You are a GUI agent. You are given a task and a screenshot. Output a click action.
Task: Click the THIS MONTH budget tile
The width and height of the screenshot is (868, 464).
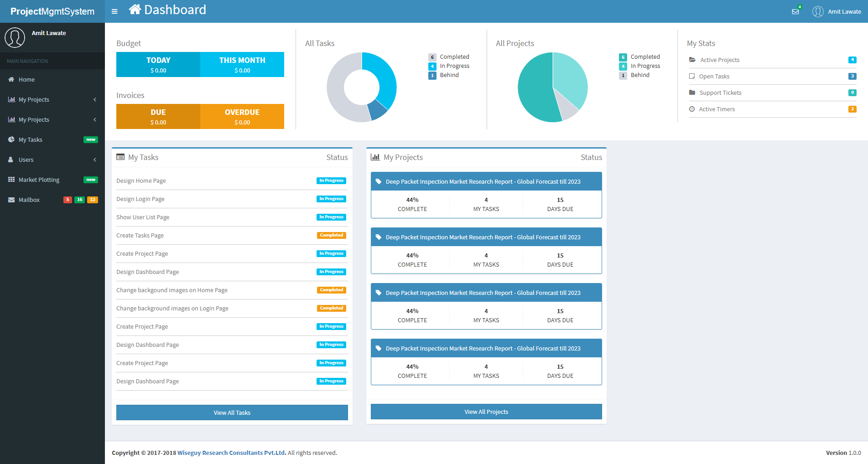pyautogui.click(x=242, y=64)
